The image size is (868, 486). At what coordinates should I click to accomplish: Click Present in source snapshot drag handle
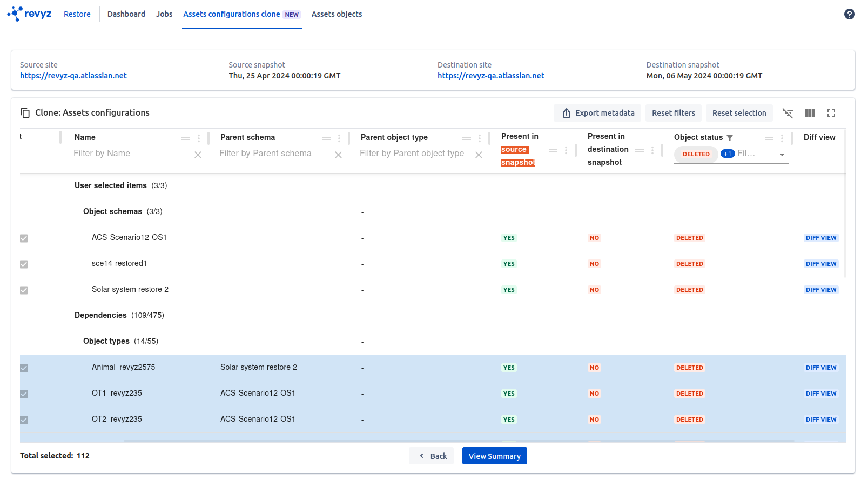tap(553, 150)
